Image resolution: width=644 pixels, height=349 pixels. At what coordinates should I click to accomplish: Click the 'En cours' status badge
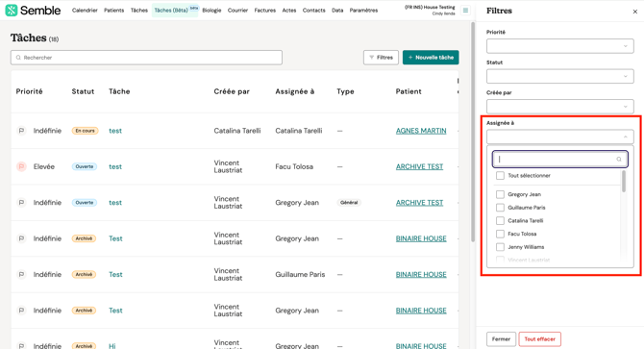tap(85, 131)
